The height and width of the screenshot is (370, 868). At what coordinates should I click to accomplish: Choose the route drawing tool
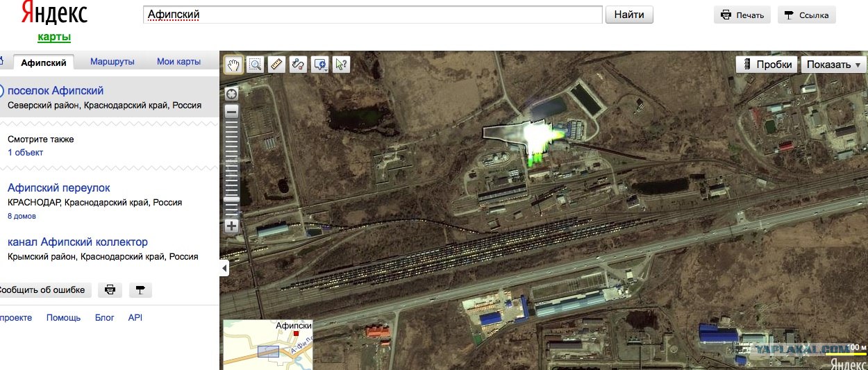[x=298, y=65]
